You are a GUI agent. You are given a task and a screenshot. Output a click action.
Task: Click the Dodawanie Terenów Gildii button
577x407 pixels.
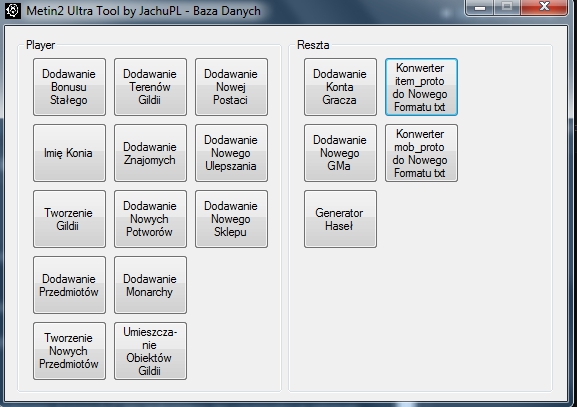[x=150, y=87]
